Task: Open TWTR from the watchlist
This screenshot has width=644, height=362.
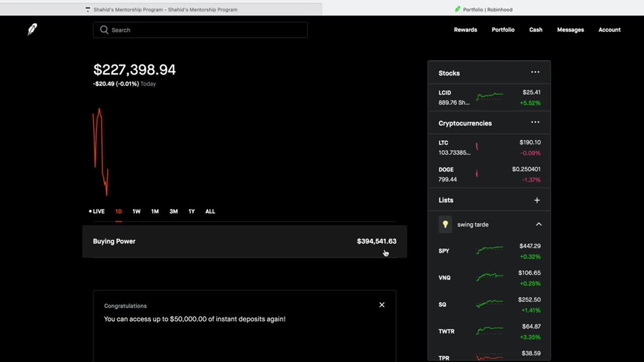Action: [x=489, y=331]
